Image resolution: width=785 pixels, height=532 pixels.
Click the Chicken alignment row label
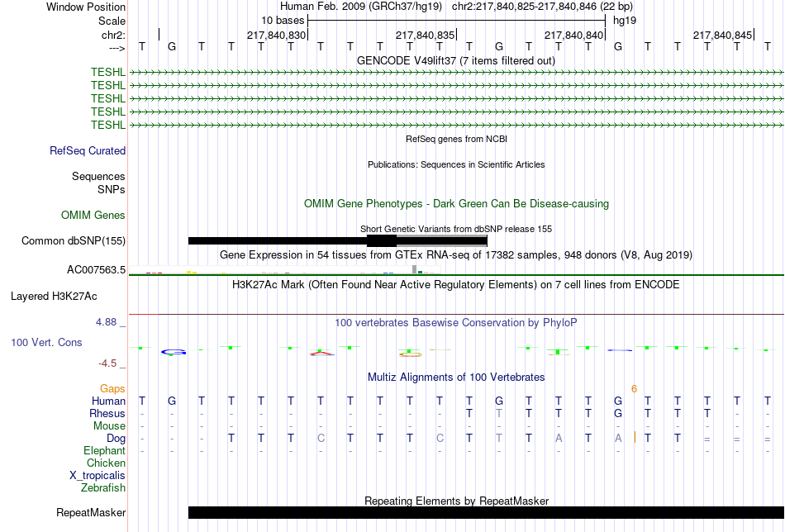[106, 463]
